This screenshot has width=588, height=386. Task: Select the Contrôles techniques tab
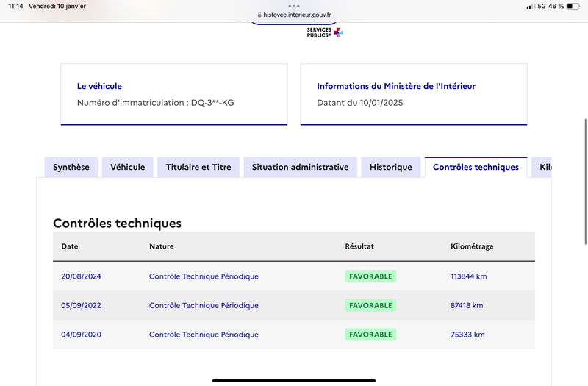476,168
